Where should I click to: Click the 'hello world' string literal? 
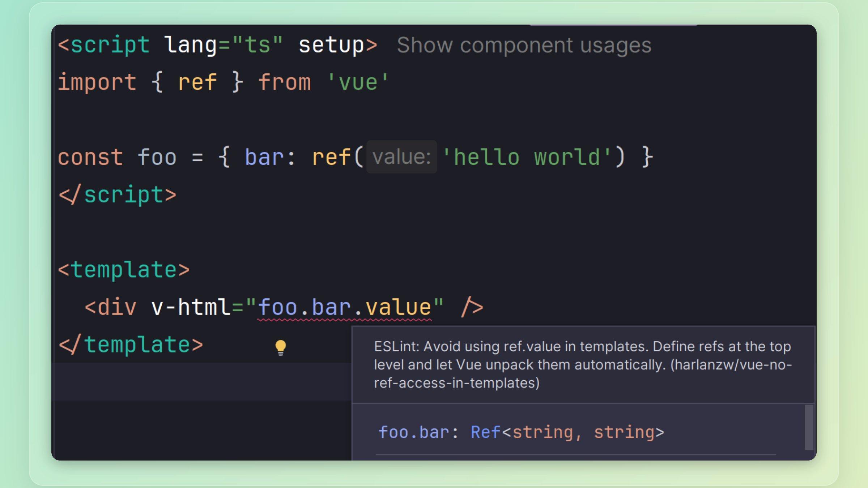tap(526, 157)
